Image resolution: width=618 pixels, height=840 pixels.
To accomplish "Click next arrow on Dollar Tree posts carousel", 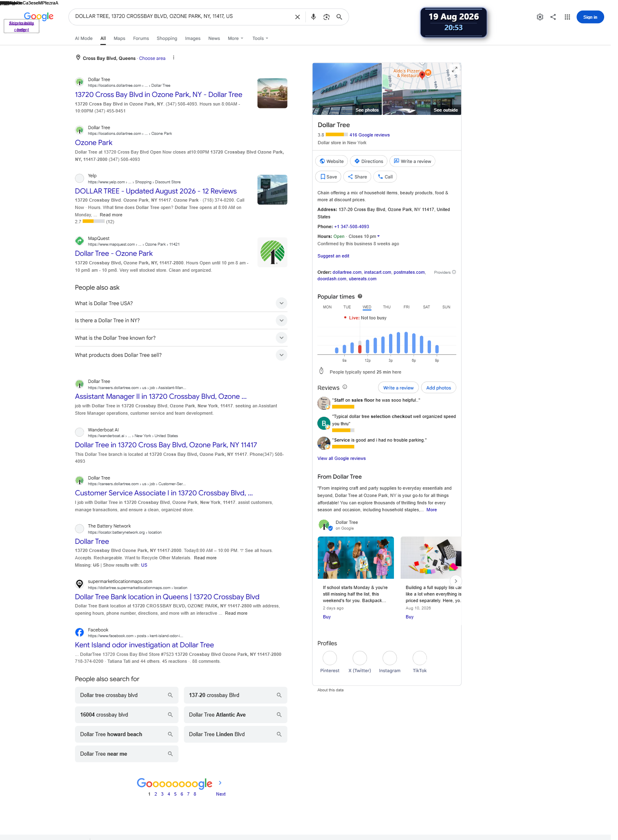I will [456, 581].
